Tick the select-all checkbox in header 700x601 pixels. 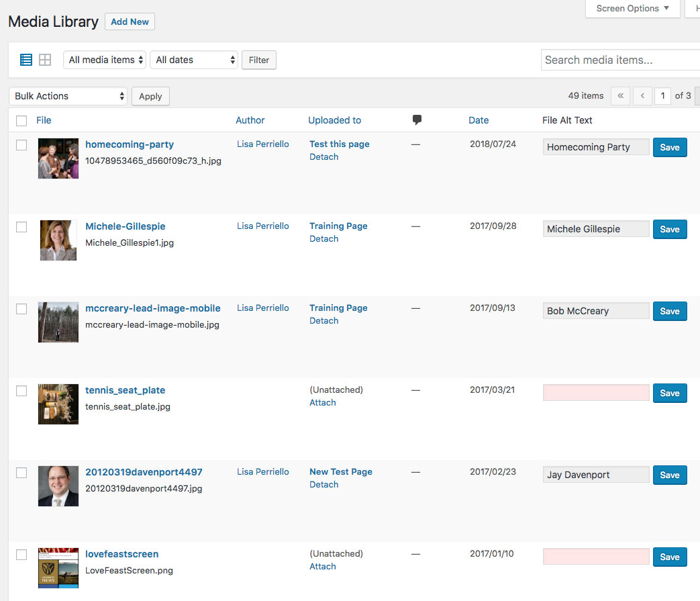tap(21, 121)
